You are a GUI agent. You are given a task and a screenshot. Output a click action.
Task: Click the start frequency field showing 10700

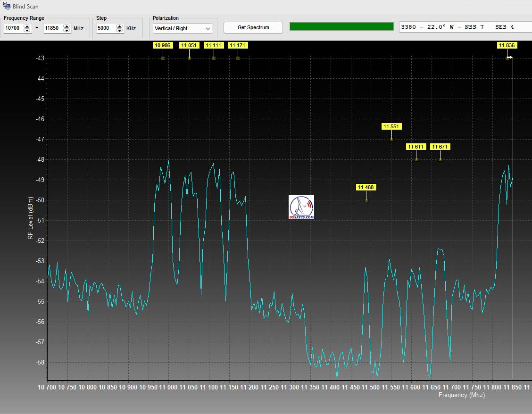coord(13,28)
